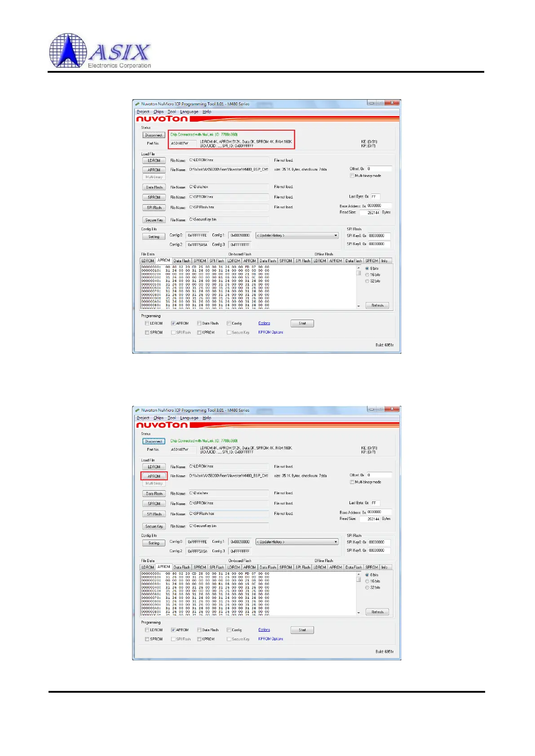
Task: Check Programming Data Flash checkbox in the lower window
Action: (x=199, y=630)
